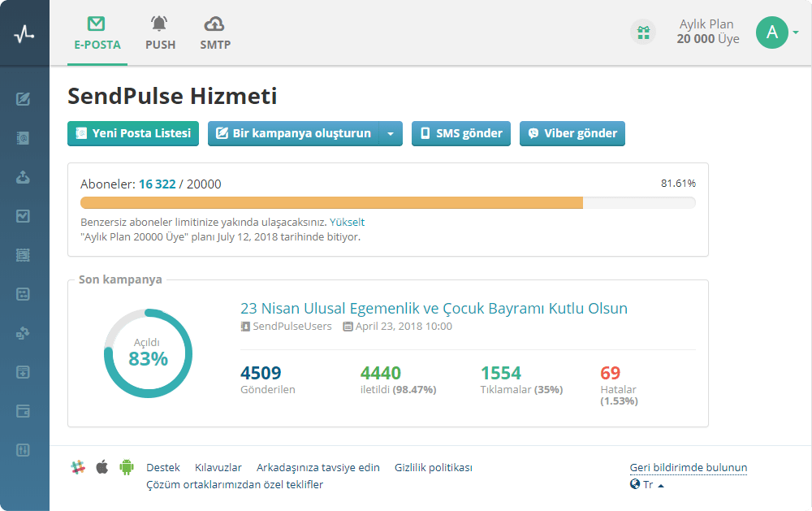The width and height of the screenshot is (812, 511).
Task: Click the SendPulse pulse logo
Action: tap(24, 33)
